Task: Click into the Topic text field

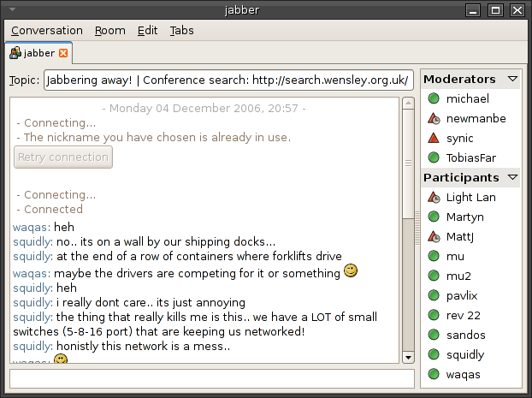Action: 228,80
